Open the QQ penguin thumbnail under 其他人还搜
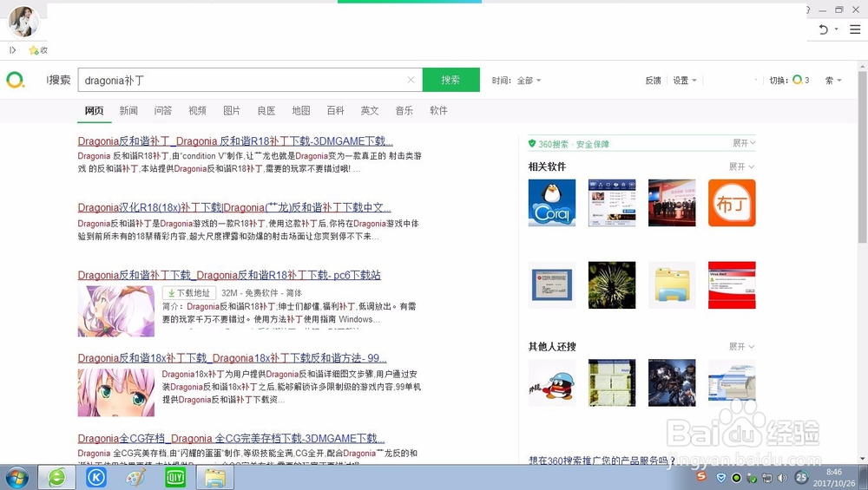This screenshot has width=868, height=490. (x=552, y=382)
